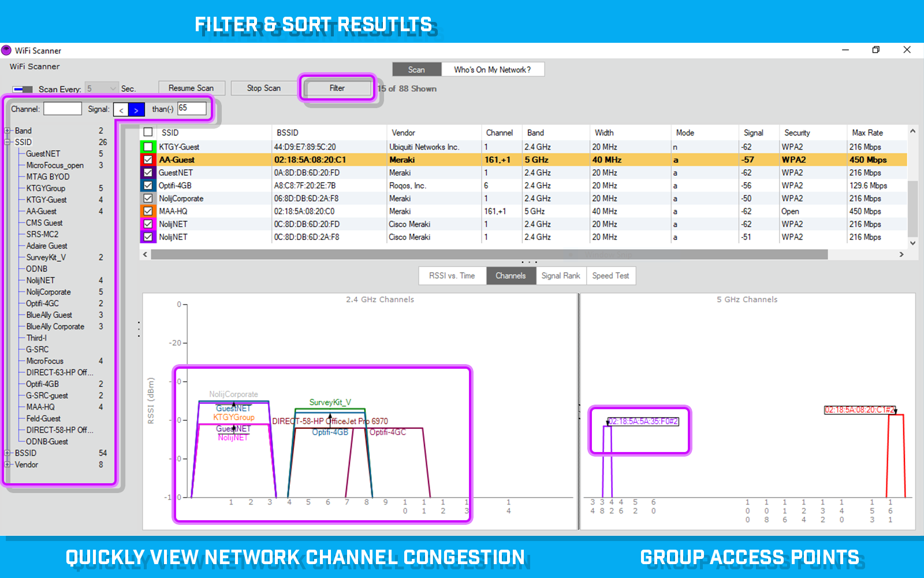Click the WiFi Scanner app icon in title bar

click(6, 50)
